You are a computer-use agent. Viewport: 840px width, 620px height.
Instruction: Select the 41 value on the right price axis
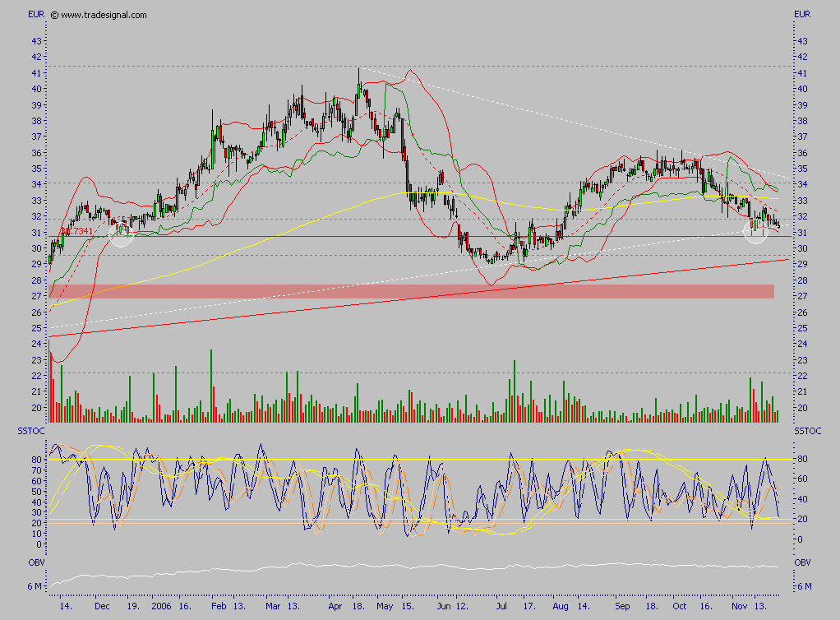(802, 73)
